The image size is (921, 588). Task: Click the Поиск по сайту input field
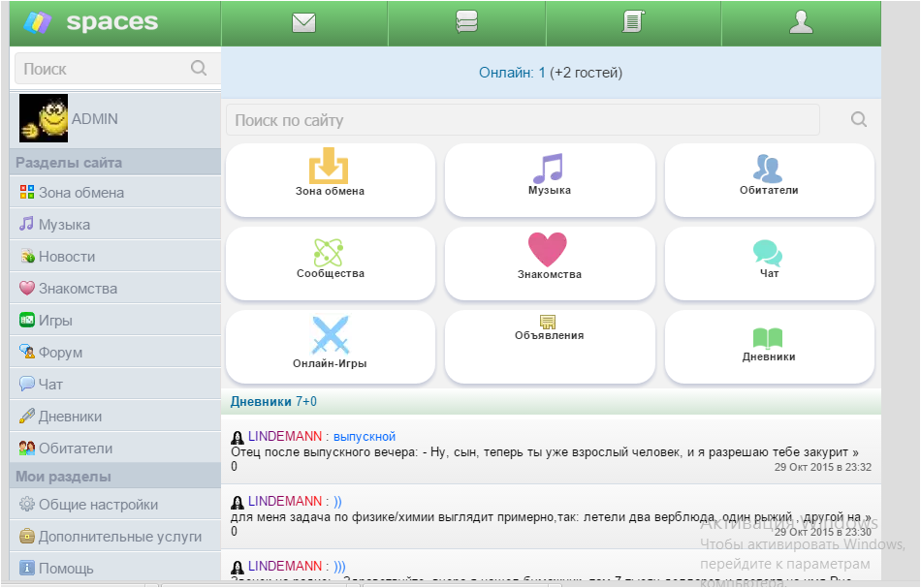(x=524, y=120)
